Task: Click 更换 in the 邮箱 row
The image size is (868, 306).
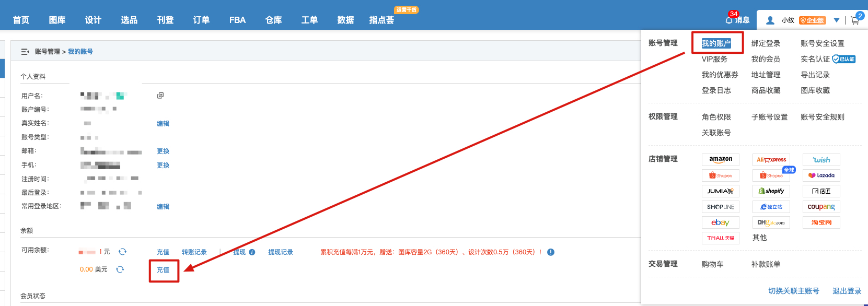Action: [x=163, y=151]
